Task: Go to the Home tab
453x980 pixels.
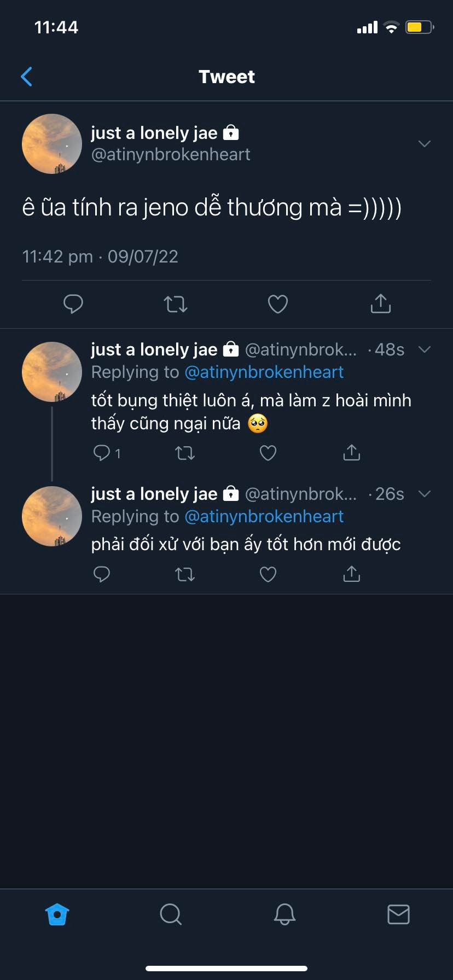Action: 57,914
